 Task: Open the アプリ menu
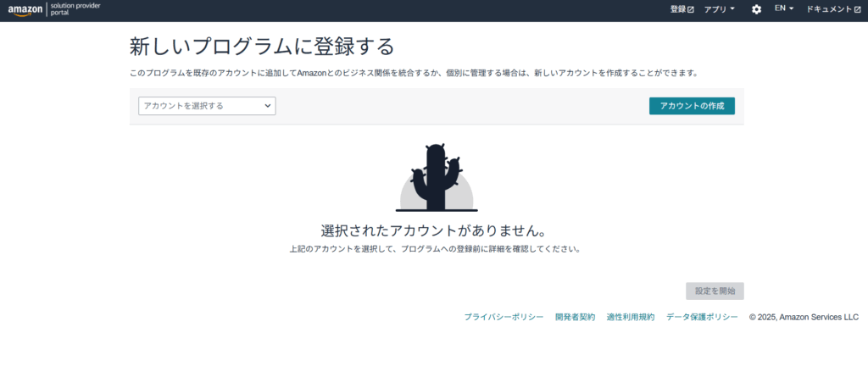(715, 9)
